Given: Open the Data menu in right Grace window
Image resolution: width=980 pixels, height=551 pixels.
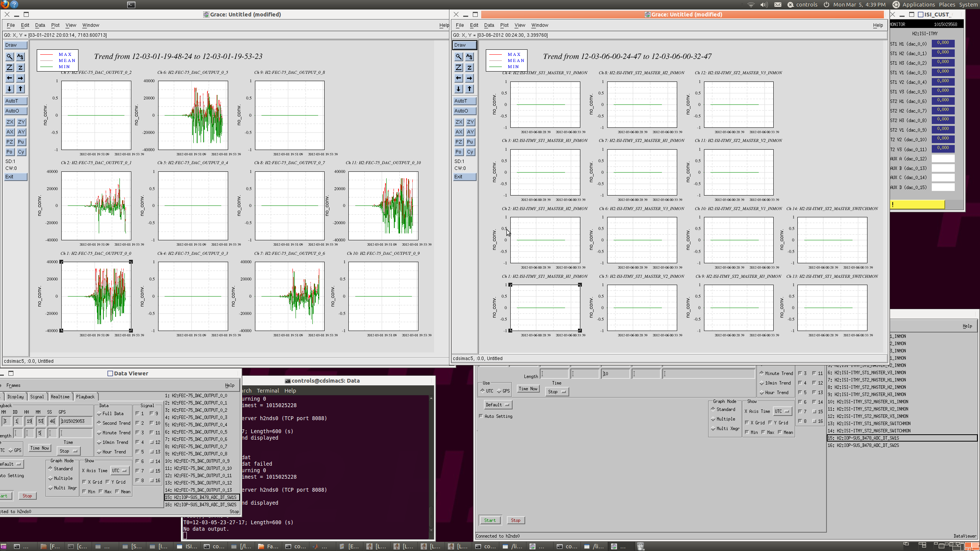Looking at the screenshot, I should [x=489, y=25].
